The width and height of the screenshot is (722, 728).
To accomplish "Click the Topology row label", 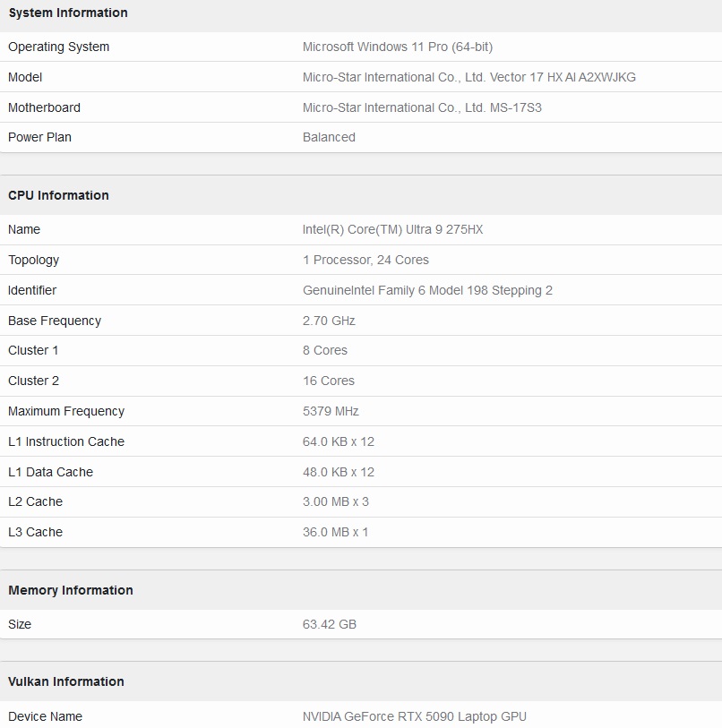I will [33, 260].
